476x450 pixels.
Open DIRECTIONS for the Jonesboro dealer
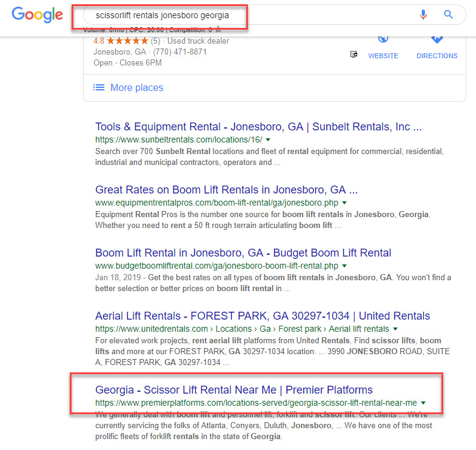(x=437, y=56)
